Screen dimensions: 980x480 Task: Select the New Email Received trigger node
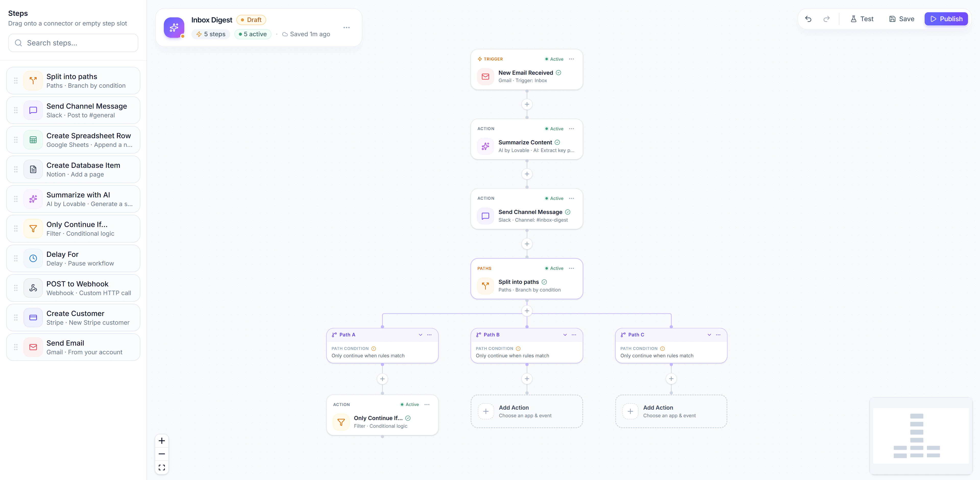pyautogui.click(x=526, y=70)
